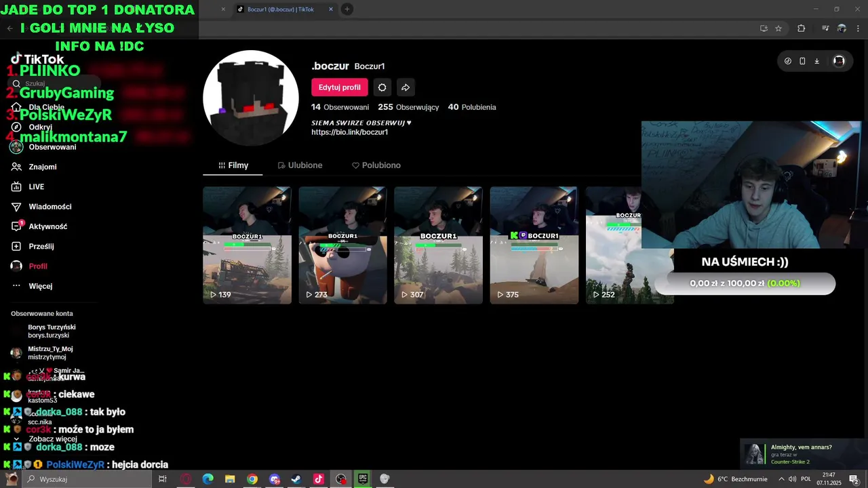Open TikTok app from the taskbar
This screenshot has width=868, height=488.
point(319,479)
